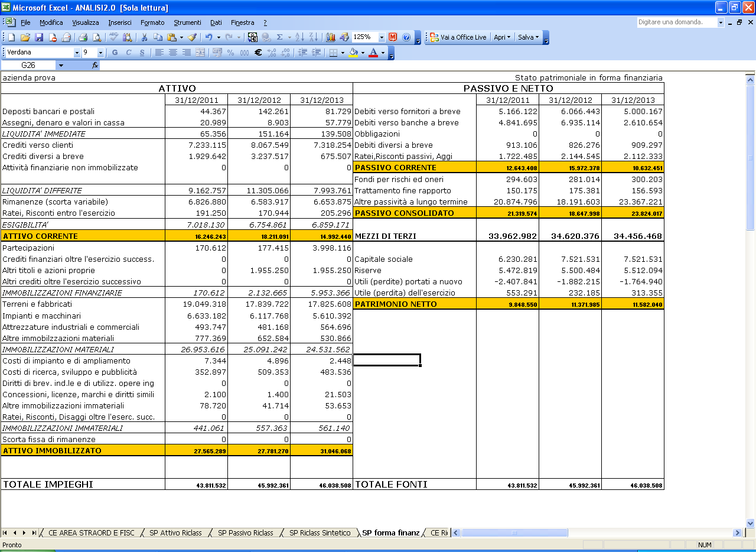
Task: Open the Paste options dropdown arrow
Action: tap(181, 37)
